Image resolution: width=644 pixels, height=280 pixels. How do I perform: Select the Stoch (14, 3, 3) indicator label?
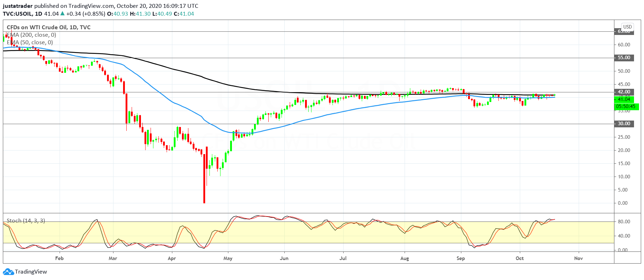(26, 221)
